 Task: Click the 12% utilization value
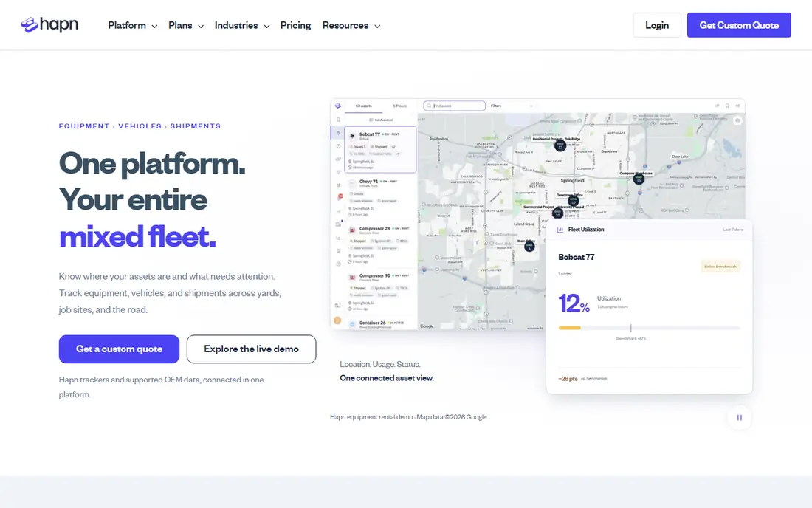point(574,303)
